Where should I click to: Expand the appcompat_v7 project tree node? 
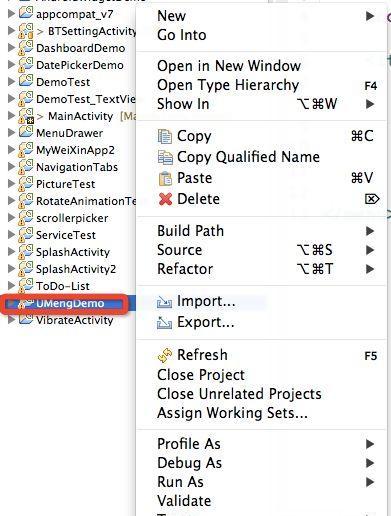click(11, 14)
